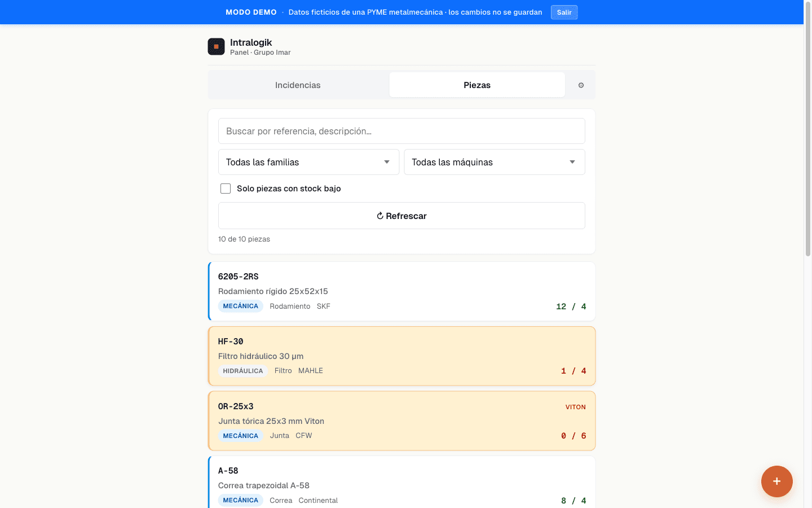The width and height of the screenshot is (812, 508).
Task: Click the 10 de 10 piezas count
Action: [244, 239]
